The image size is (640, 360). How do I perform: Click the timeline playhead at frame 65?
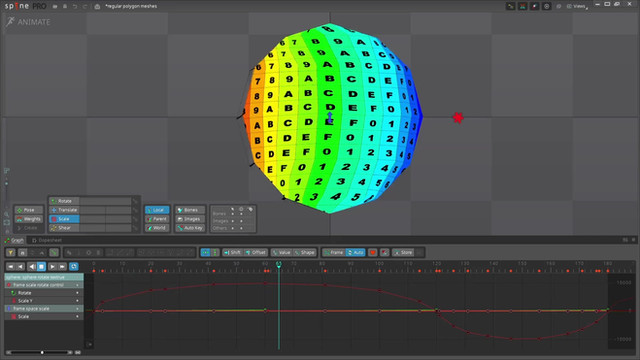[x=279, y=264]
